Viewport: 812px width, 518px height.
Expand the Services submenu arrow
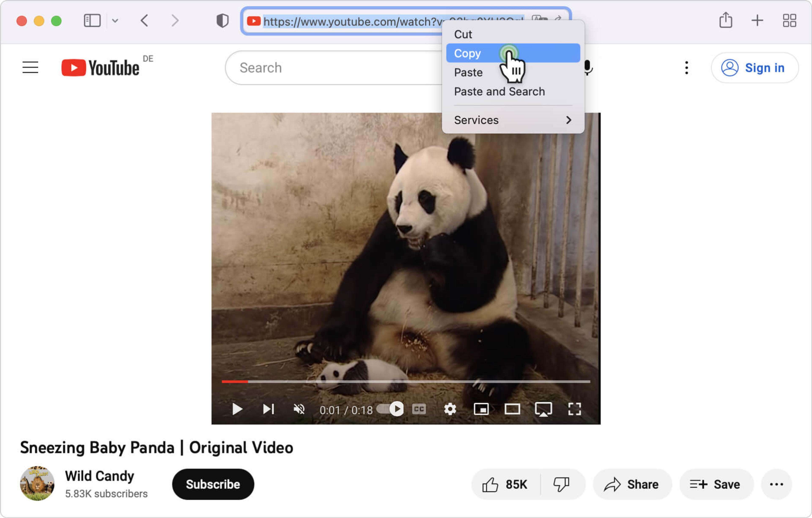click(569, 120)
